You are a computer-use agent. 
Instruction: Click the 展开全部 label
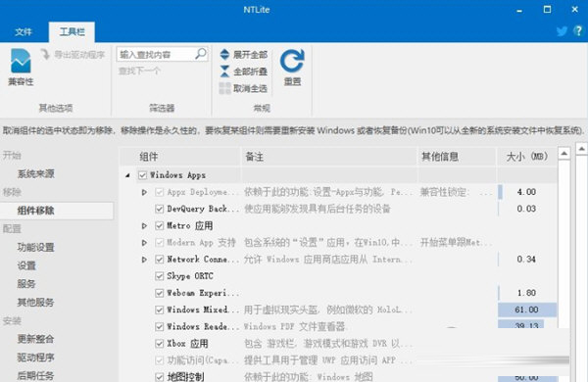tap(251, 55)
